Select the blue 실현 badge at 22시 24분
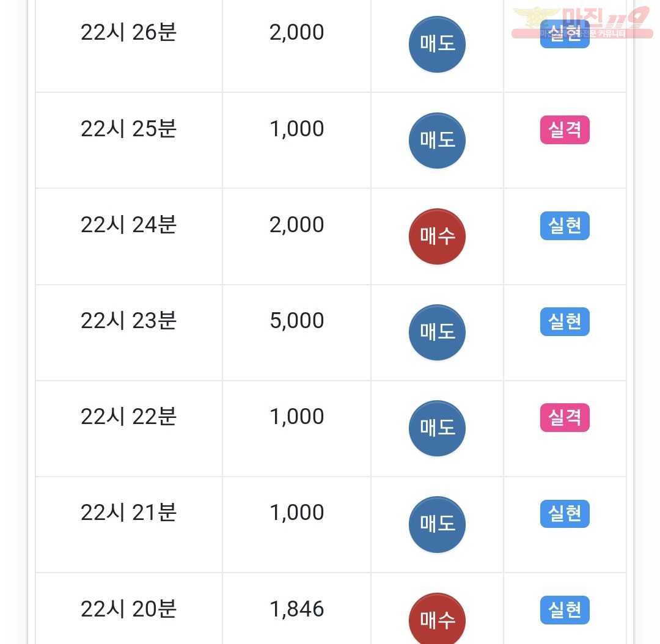The height and width of the screenshot is (644, 660). pos(565,225)
